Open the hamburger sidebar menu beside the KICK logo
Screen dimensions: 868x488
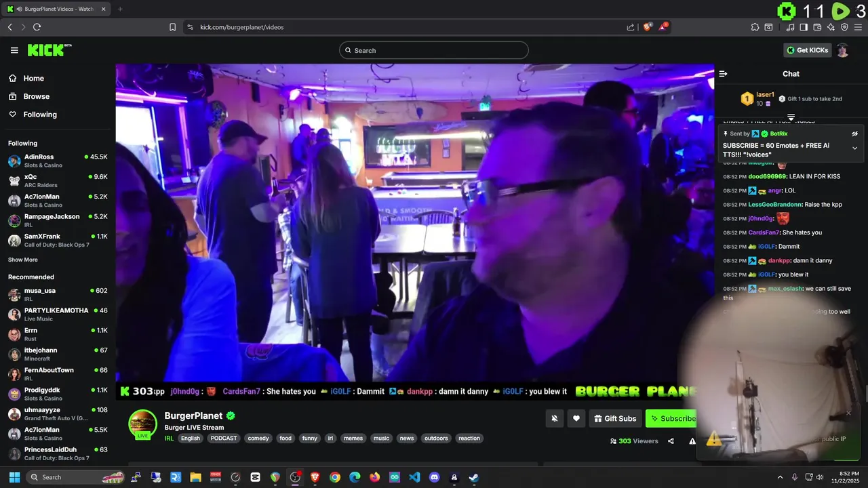pyautogui.click(x=14, y=50)
